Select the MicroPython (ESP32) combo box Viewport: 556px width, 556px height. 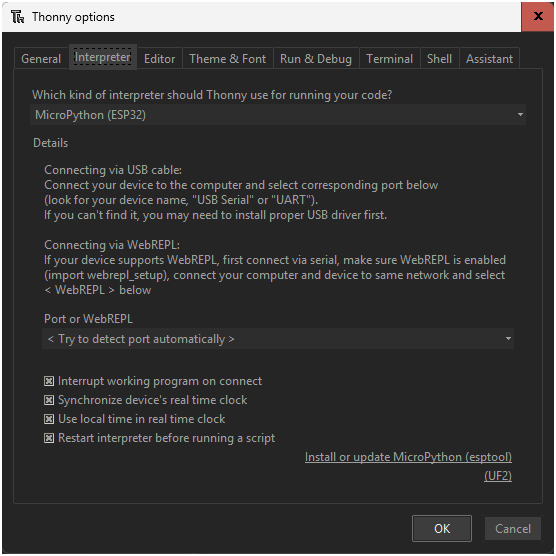click(x=278, y=115)
